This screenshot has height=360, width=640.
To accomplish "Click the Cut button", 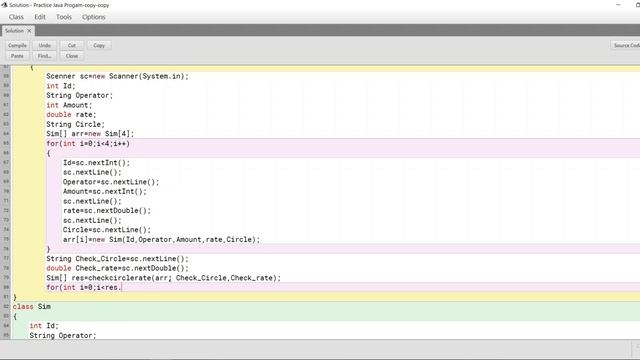I will pos(72,45).
